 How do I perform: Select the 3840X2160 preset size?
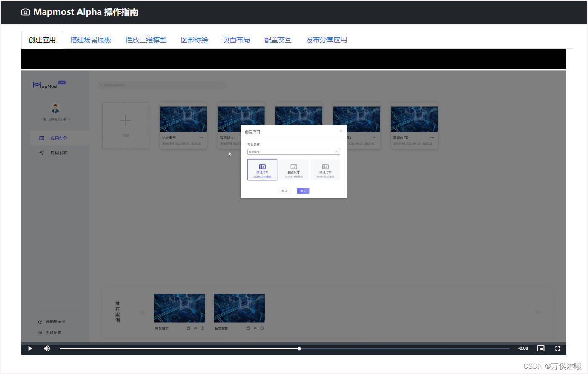point(325,170)
